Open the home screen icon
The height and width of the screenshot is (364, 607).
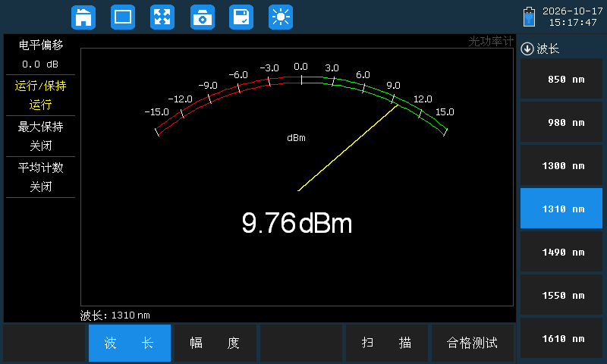[83, 17]
